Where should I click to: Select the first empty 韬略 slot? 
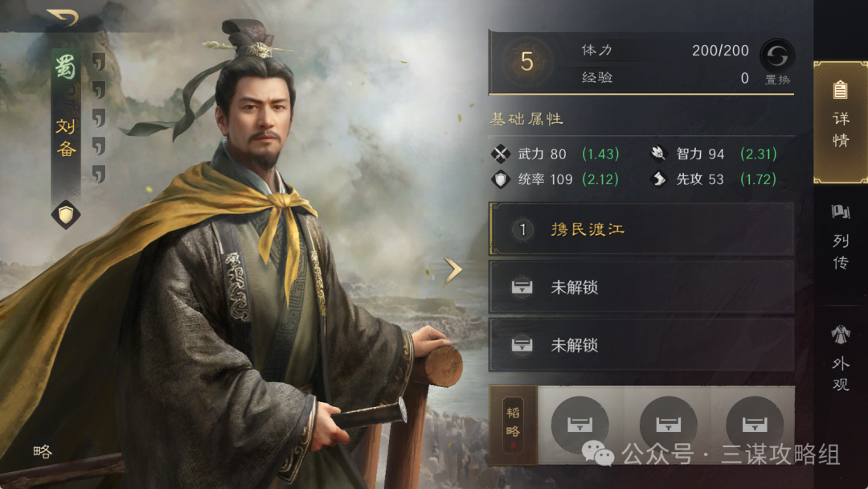coord(580,424)
